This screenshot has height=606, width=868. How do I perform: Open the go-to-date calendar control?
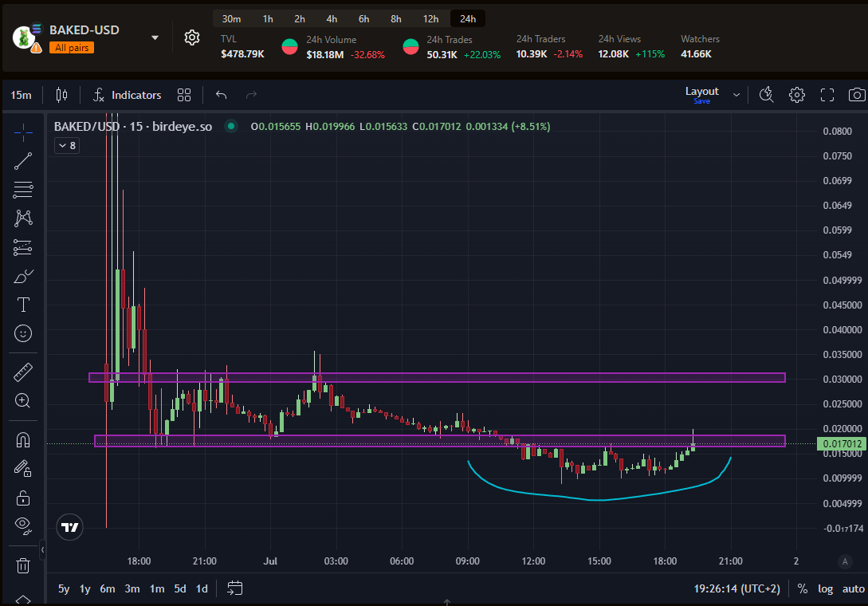(x=234, y=588)
